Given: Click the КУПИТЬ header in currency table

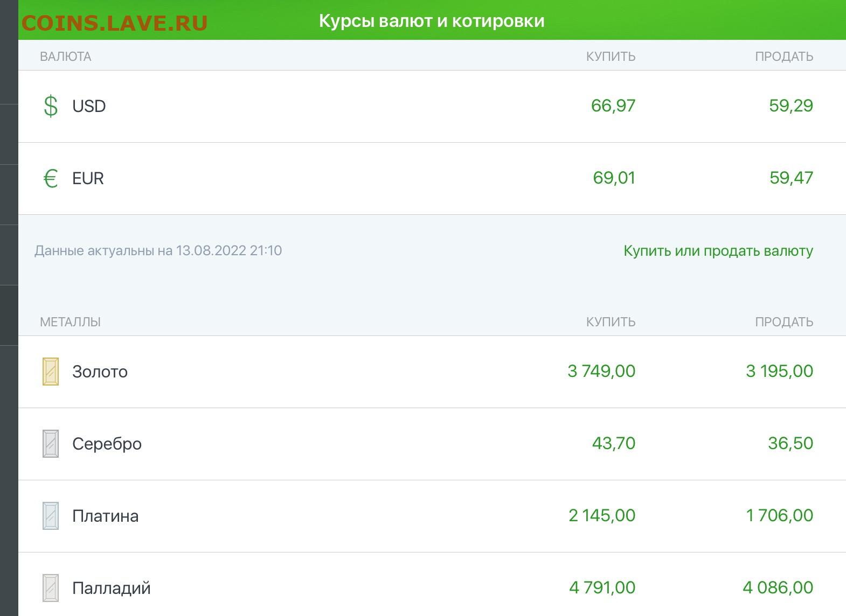Looking at the screenshot, I should pos(611,57).
